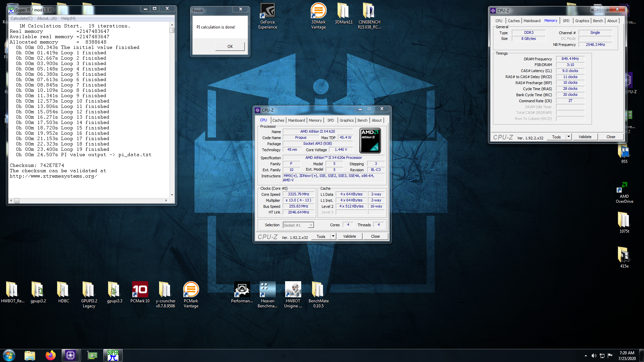
Task: Select Graphics tab in the CPU-Z memory window
Action: (582, 21)
